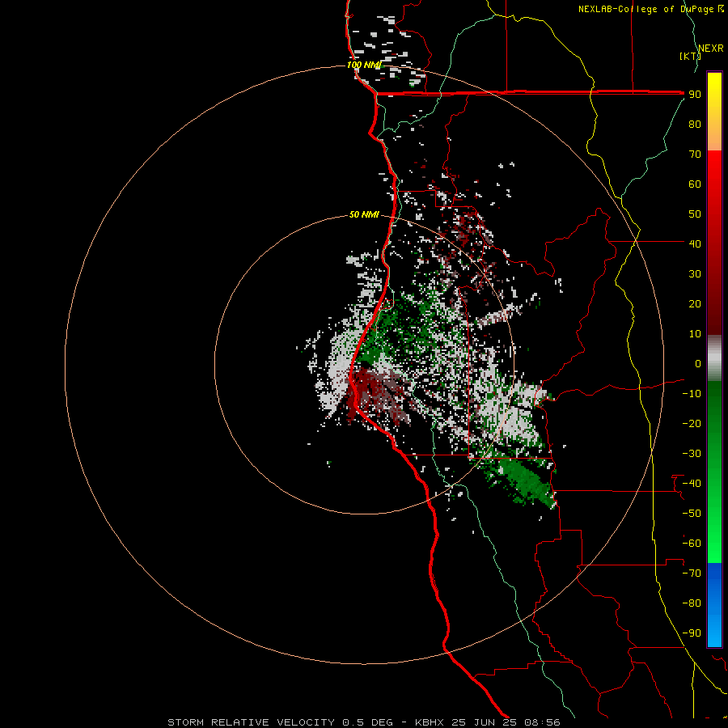Click the 25 JUN 25 date text
The width and height of the screenshot is (728, 728).
(485, 722)
